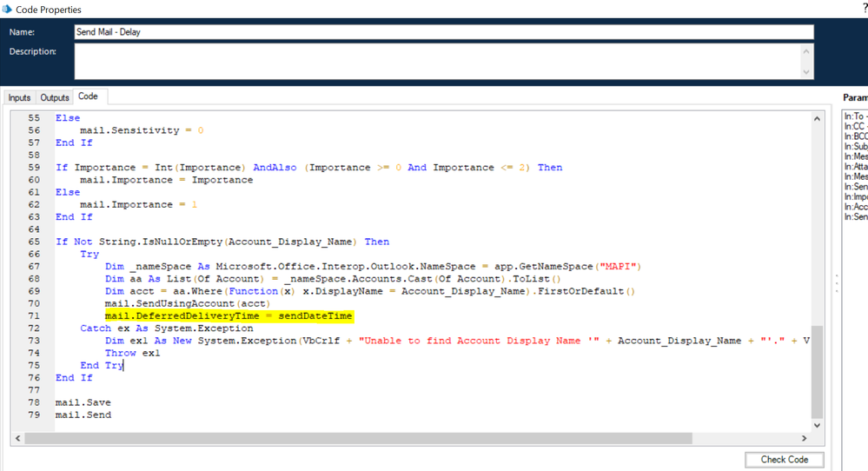Click 'mail.Sensitivity = 0' on line 56
Viewport: 868px width, 471px height.
tap(142, 130)
